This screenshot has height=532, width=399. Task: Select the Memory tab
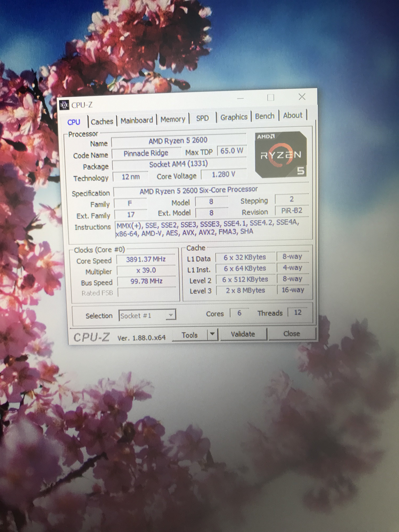point(173,119)
